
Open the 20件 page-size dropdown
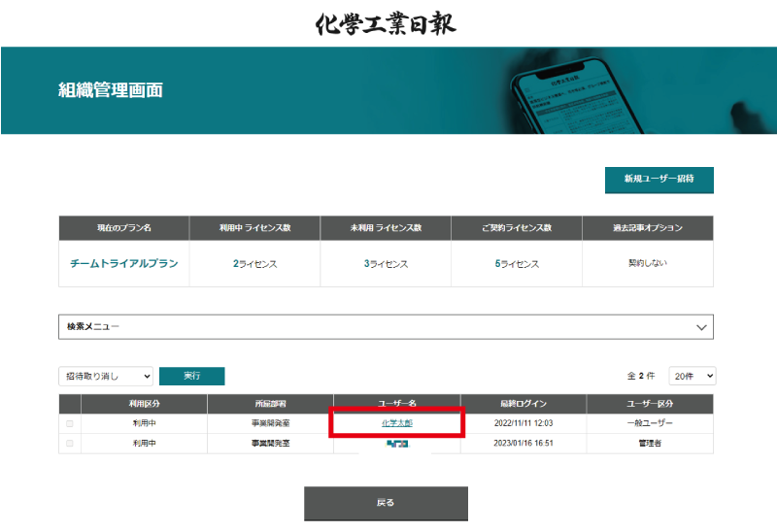[693, 376]
